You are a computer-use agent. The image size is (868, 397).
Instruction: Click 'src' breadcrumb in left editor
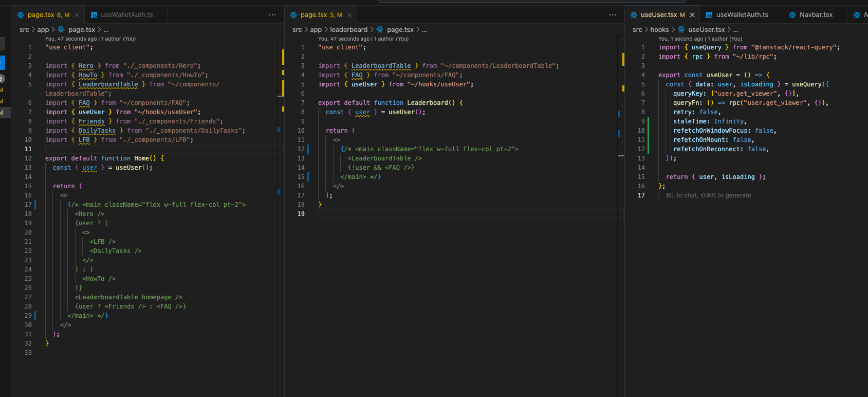click(x=24, y=30)
